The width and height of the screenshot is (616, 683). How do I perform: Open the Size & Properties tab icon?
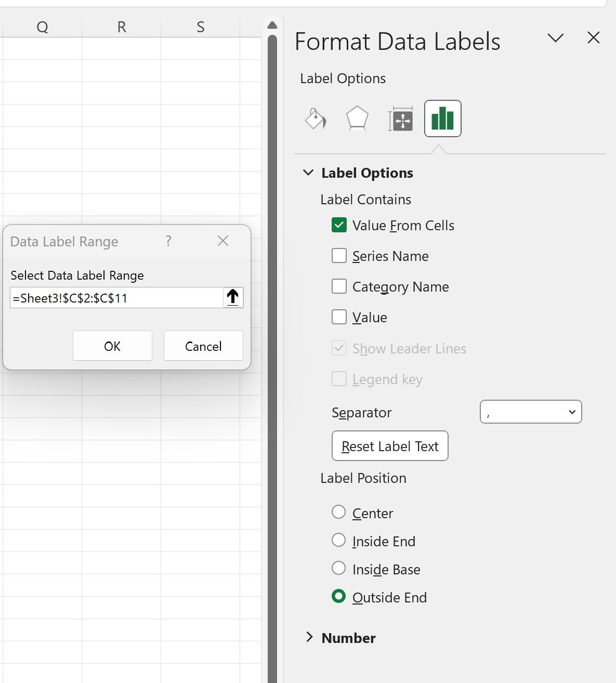pyautogui.click(x=400, y=119)
